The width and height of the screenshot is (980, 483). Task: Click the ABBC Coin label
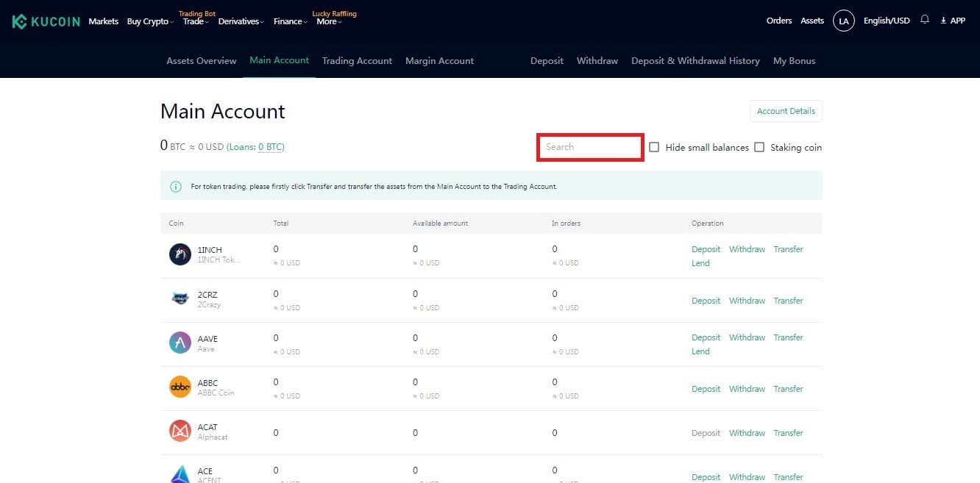[216, 393]
